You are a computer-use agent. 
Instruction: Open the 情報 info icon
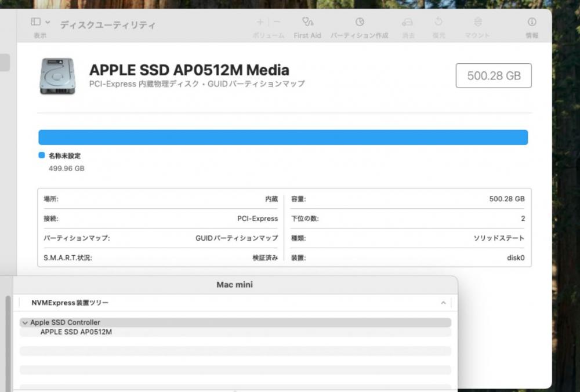(532, 22)
